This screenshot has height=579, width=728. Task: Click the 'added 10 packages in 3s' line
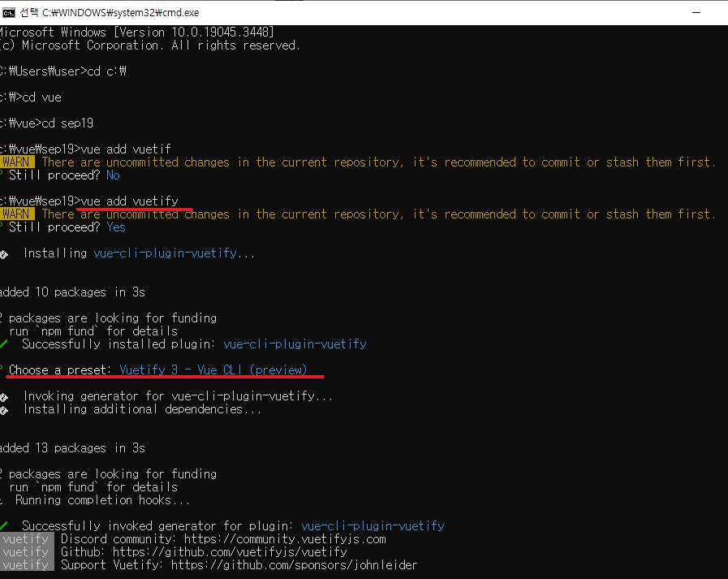pyautogui.click(x=72, y=292)
